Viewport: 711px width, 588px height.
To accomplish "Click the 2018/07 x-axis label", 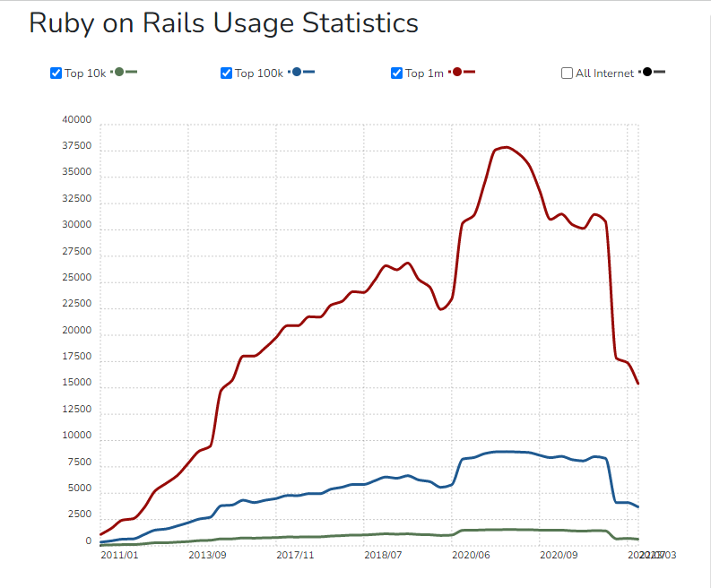I will pos(383,556).
